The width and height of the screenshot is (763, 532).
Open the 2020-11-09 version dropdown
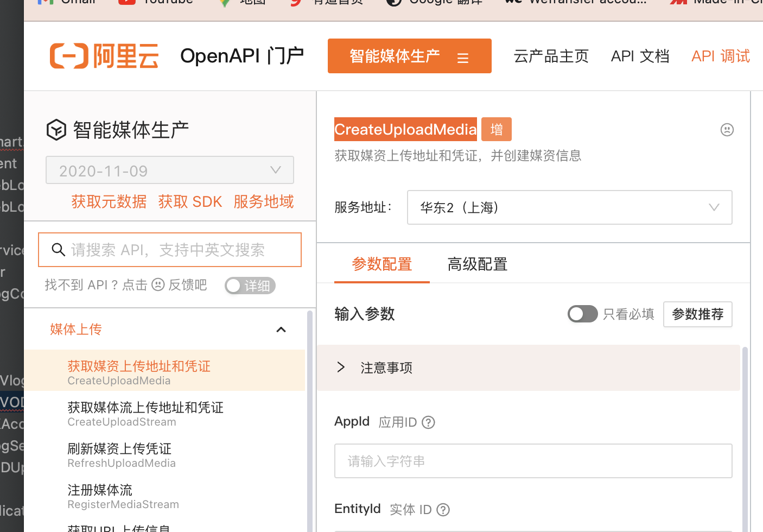click(x=170, y=170)
